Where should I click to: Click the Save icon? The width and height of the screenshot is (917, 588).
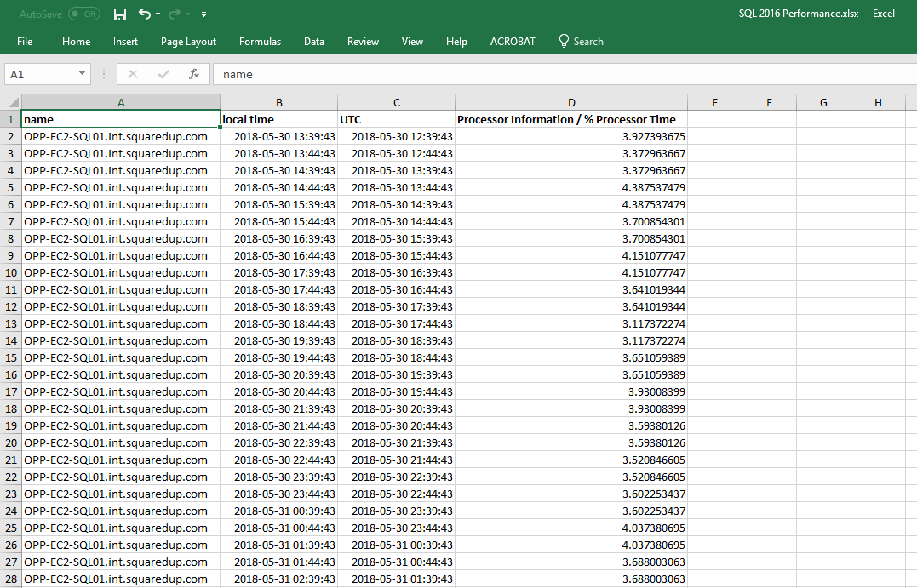[x=119, y=14]
